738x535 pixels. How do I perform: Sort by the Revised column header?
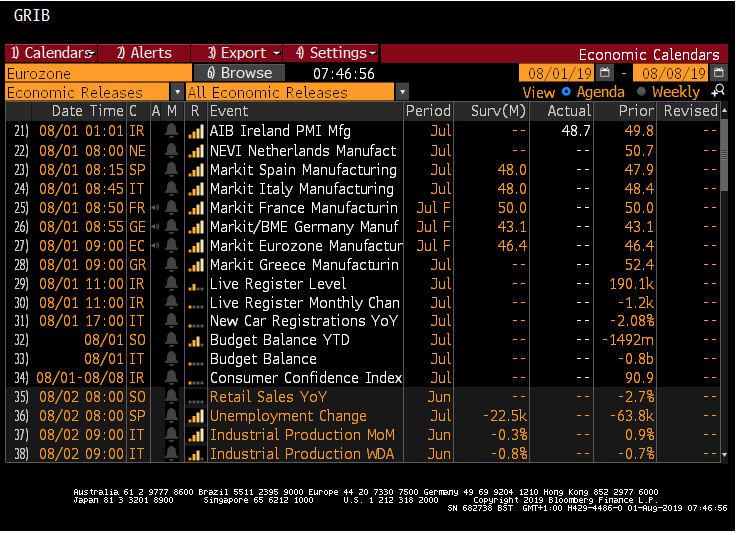point(690,111)
